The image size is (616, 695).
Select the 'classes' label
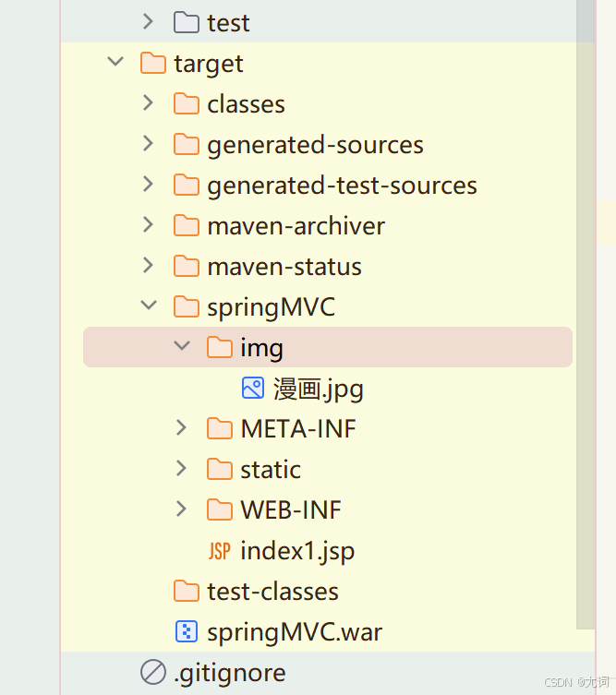[x=247, y=104]
